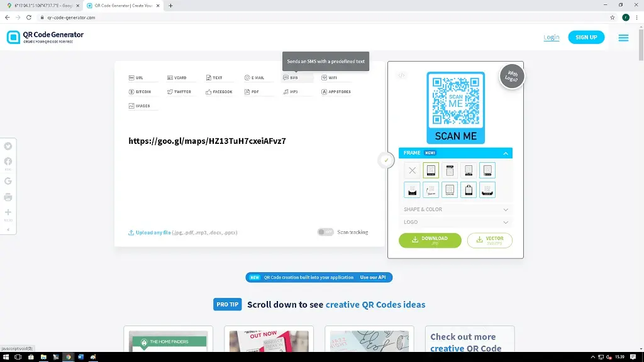The height and width of the screenshot is (362, 644).
Task: Open the Microsoft Store from the taskbar
Action: (31, 357)
